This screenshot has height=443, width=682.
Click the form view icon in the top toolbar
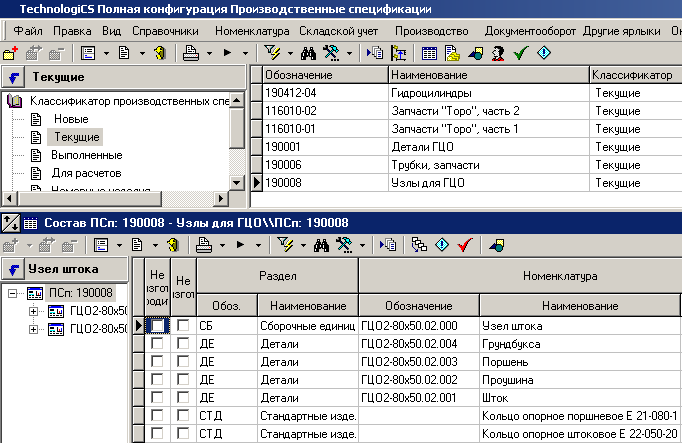click(x=88, y=53)
